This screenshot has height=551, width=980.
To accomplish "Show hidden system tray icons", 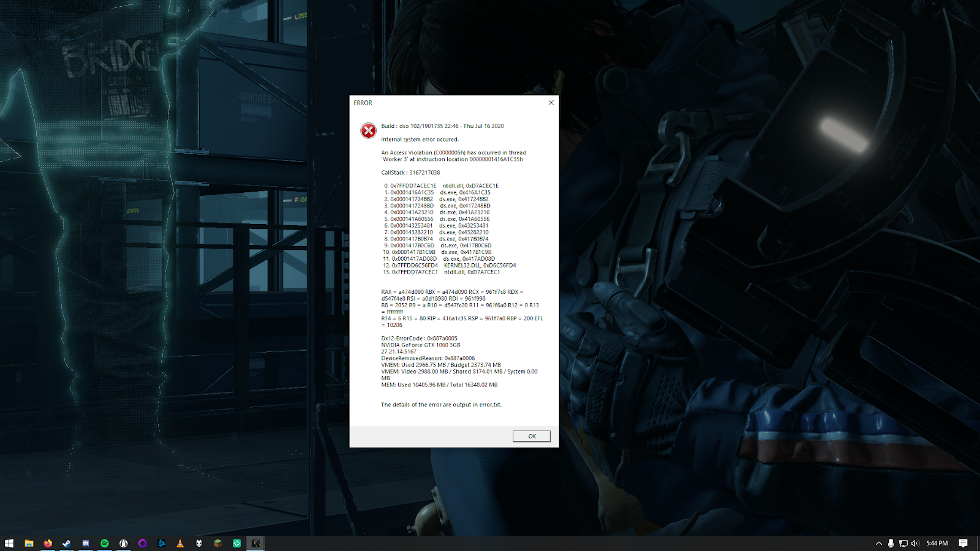I will coord(879,543).
